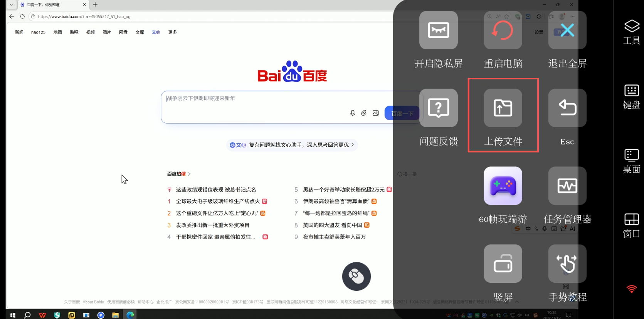Viewport: 644px width, 319px height.
Task: Open hao123 link
Action: coord(38,32)
